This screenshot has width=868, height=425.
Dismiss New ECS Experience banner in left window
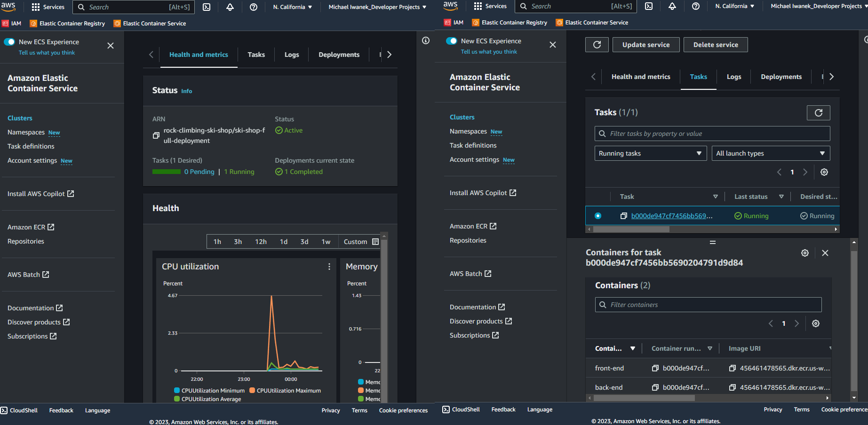click(x=111, y=46)
